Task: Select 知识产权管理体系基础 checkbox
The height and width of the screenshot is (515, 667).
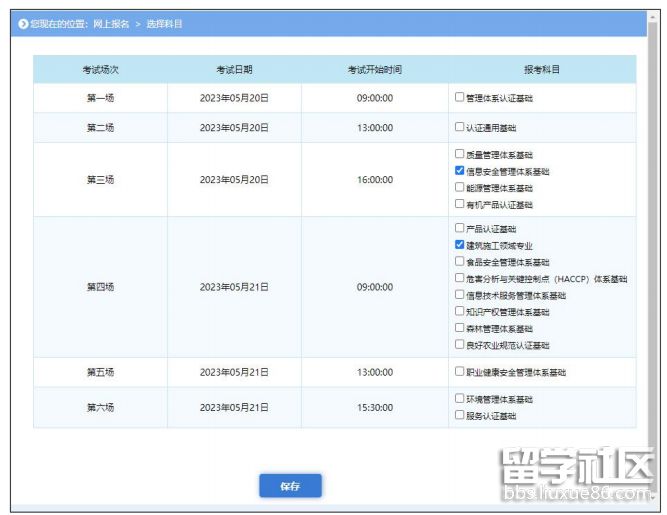Action: pos(460,312)
